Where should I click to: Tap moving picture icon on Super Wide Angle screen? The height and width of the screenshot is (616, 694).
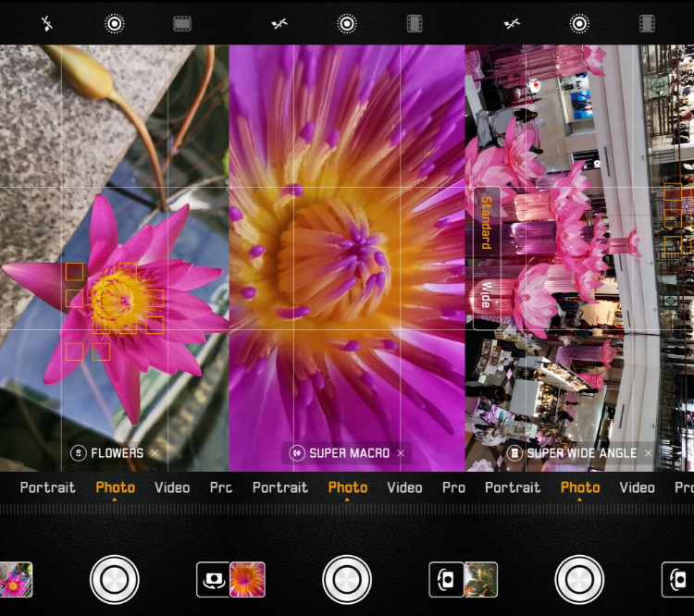pyautogui.click(x=579, y=23)
